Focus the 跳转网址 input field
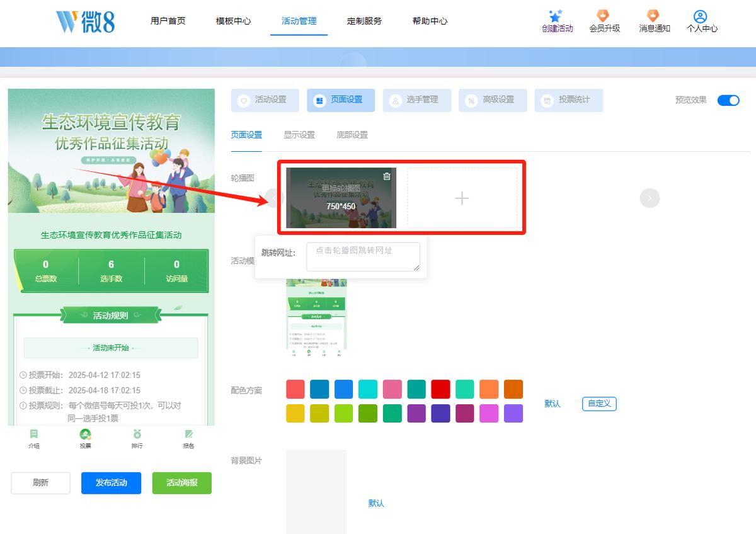The width and height of the screenshot is (756, 534). point(364,257)
